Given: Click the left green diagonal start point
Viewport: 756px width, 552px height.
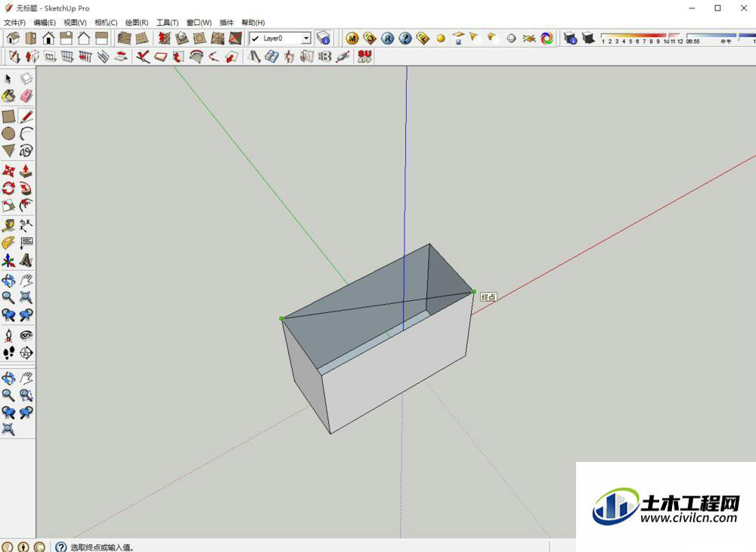Looking at the screenshot, I should pos(281,318).
